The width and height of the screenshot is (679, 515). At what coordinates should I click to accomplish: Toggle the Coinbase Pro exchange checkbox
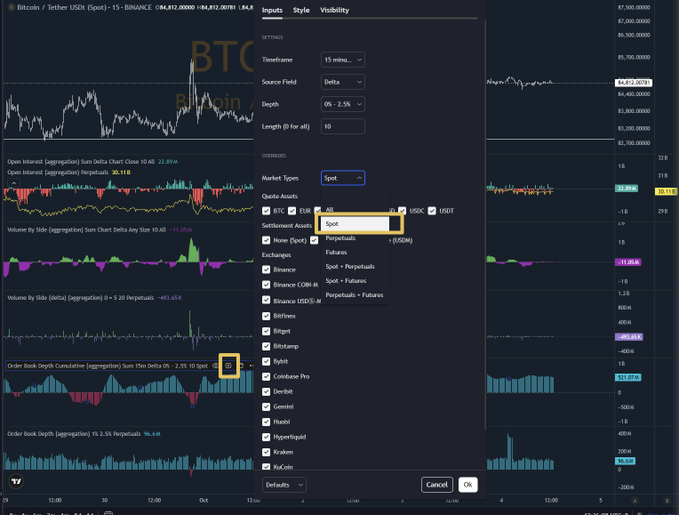click(266, 377)
